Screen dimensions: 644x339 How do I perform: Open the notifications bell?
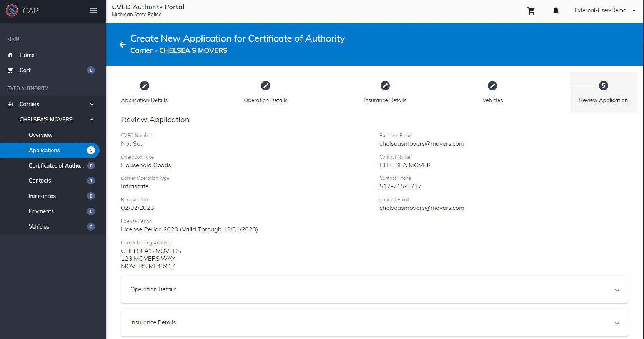coord(556,11)
